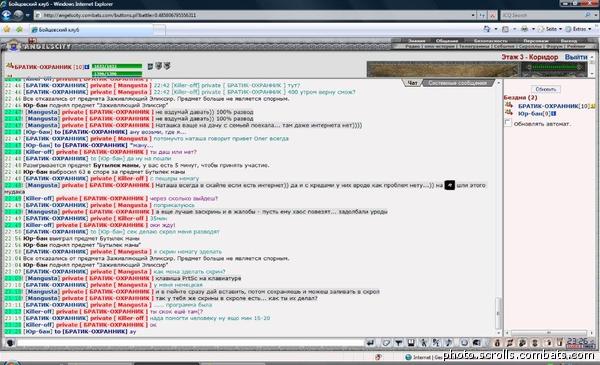Click the player list horizontal scrollbar
600x365 pixels.
(549, 333)
